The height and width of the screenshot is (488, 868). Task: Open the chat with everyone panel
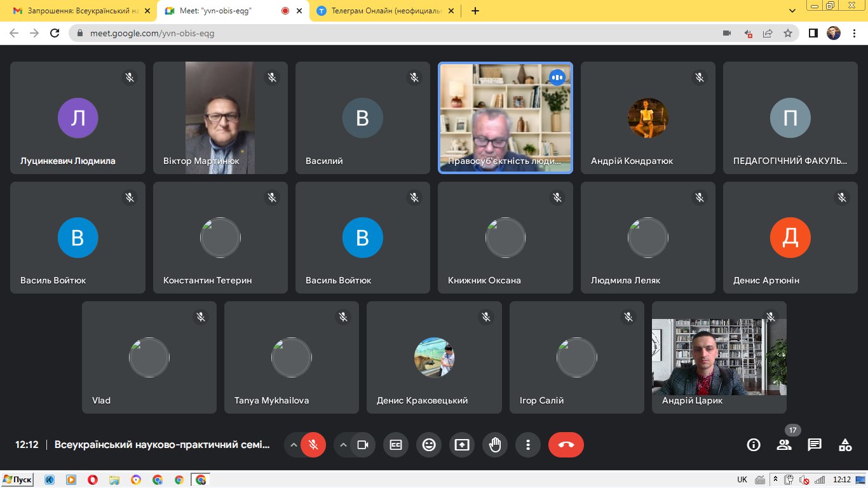tap(815, 445)
